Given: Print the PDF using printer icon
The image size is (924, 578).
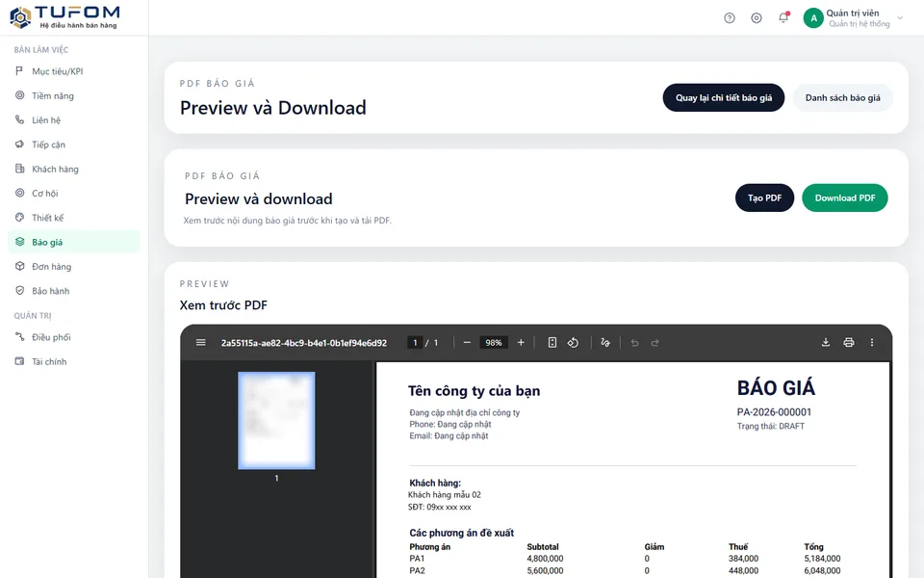Looking at the screenshot, I should click(849, 343).
